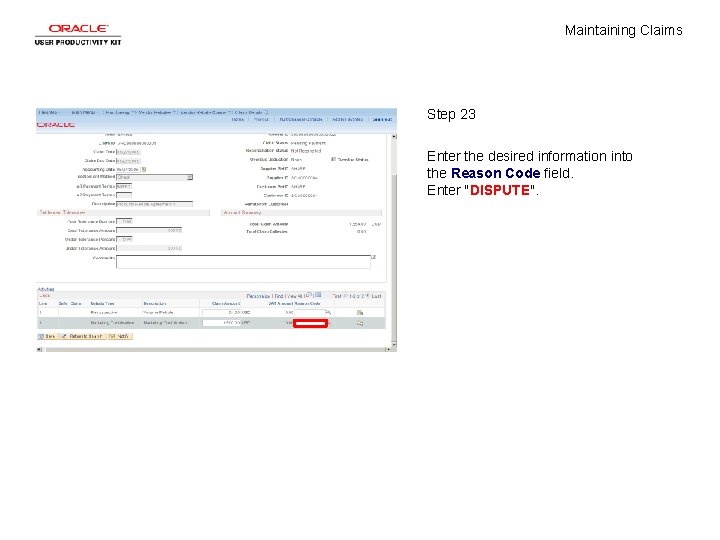Click the View All link in the Lines grid
The width and height of the screenshot is (720, 540).
click(x=294, y=296)
